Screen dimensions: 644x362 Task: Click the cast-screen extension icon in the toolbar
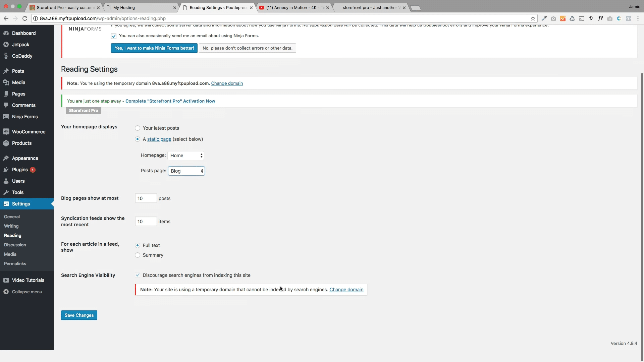pyautogui.click(x=582, y=18)
